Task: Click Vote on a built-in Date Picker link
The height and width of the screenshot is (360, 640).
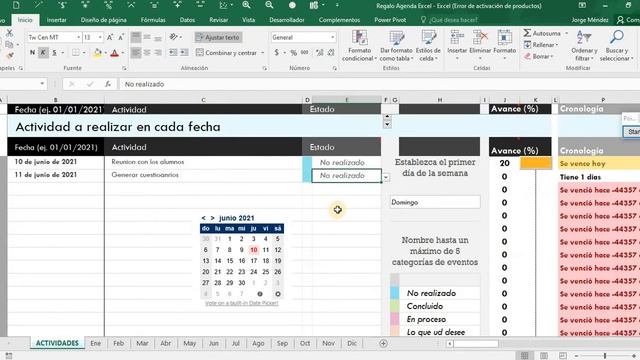Action: click(242, 303)
